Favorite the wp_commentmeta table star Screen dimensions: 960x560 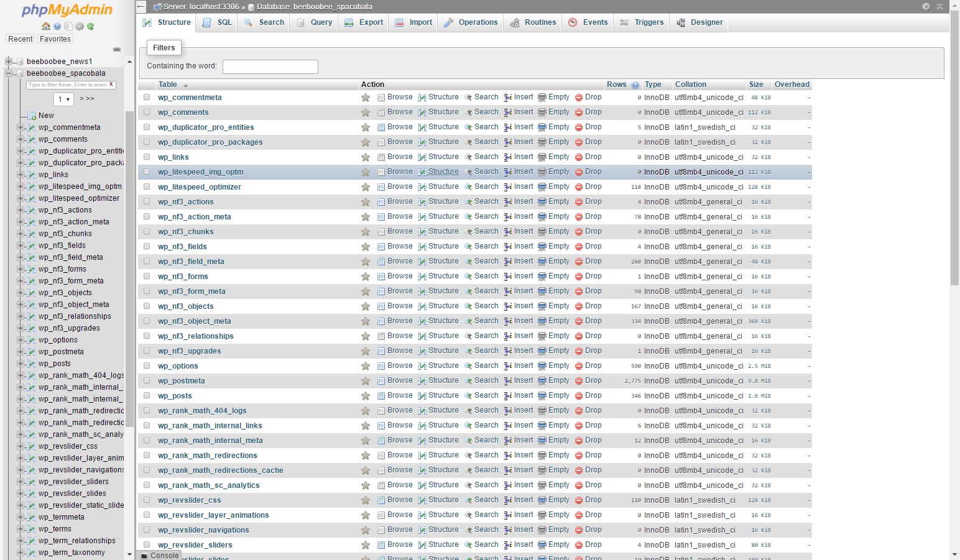tap(366, 98)
